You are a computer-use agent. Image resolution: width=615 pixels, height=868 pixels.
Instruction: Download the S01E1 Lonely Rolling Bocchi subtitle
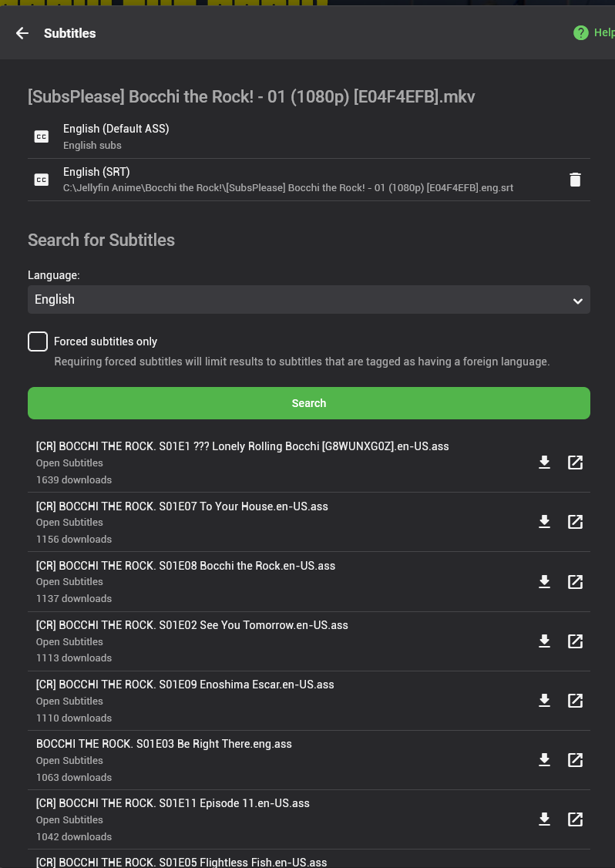544,463
